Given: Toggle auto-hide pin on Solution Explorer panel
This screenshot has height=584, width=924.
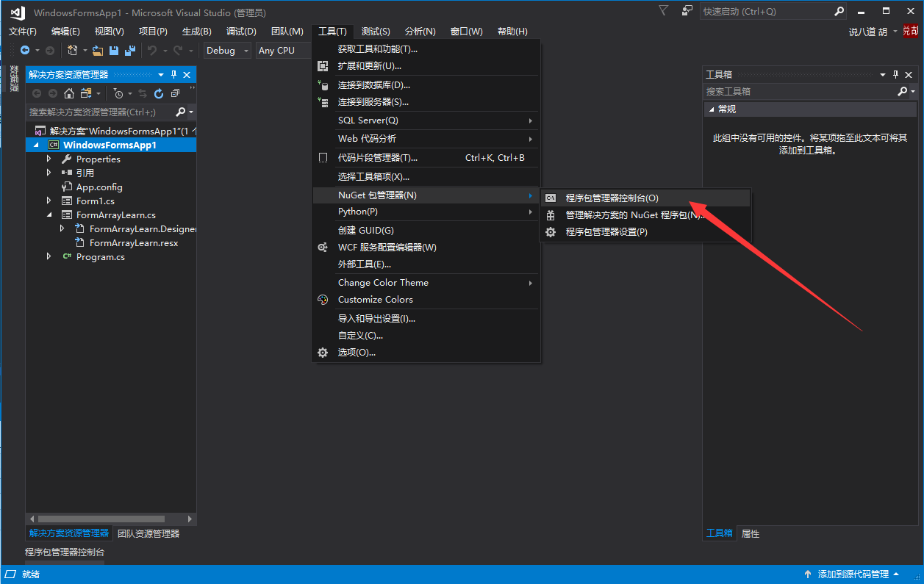Looking at the screenshot, I should point(174,75).
